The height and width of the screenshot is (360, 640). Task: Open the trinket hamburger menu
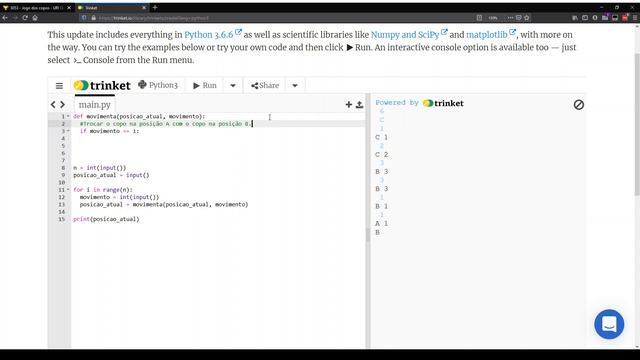tap(59, 86)
